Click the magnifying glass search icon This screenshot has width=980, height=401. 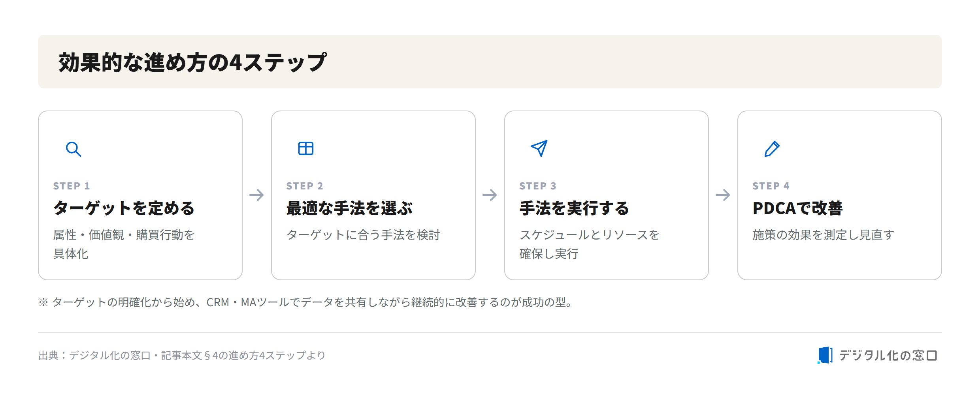(73, 149)
